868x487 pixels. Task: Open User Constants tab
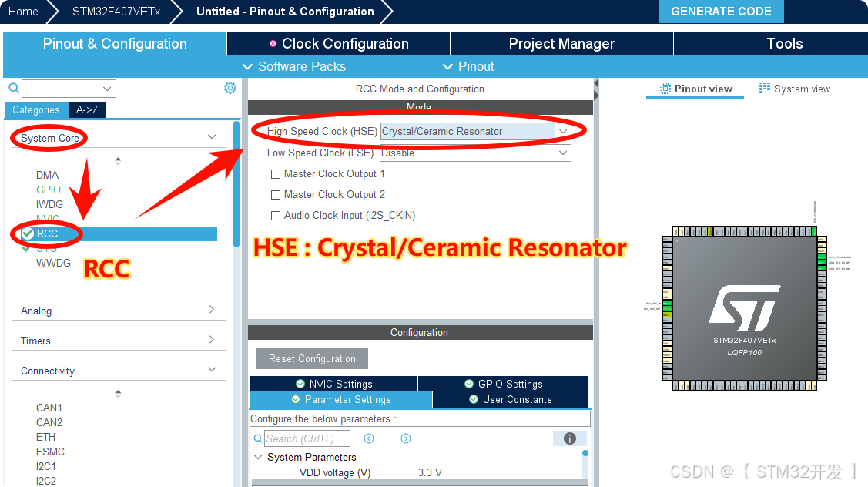coord(511,399)
